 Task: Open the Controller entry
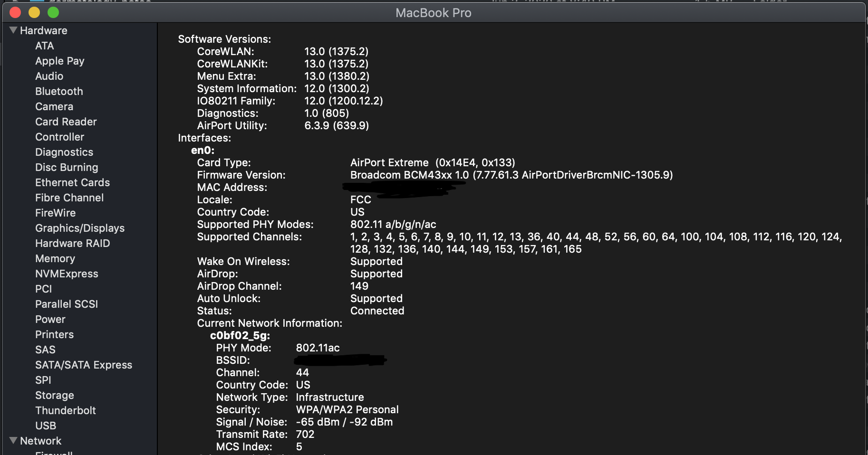click(60, 137)
